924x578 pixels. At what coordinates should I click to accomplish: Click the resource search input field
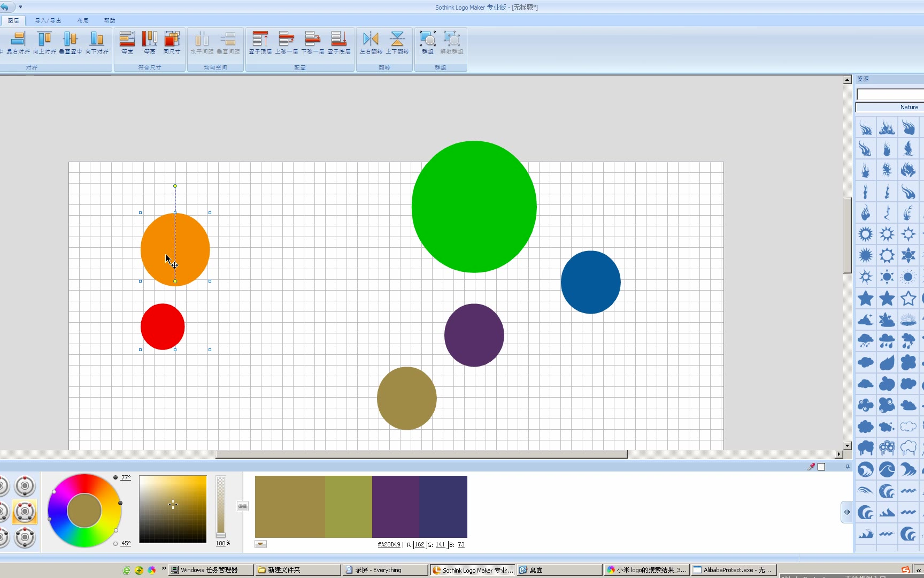(889, 95)
